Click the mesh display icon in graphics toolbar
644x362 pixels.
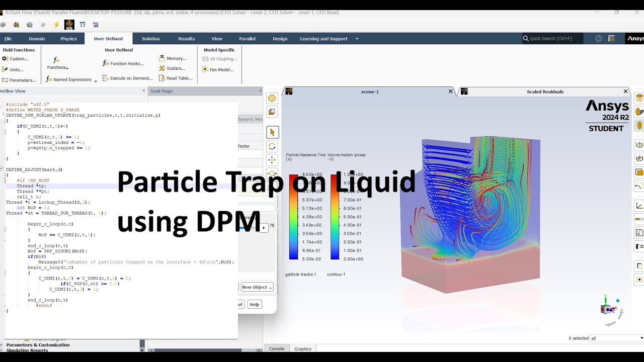click(272, 98)
